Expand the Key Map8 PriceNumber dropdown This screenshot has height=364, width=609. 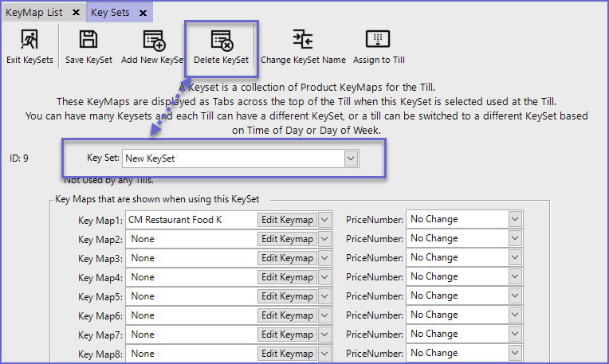click(x=515, y=353)
